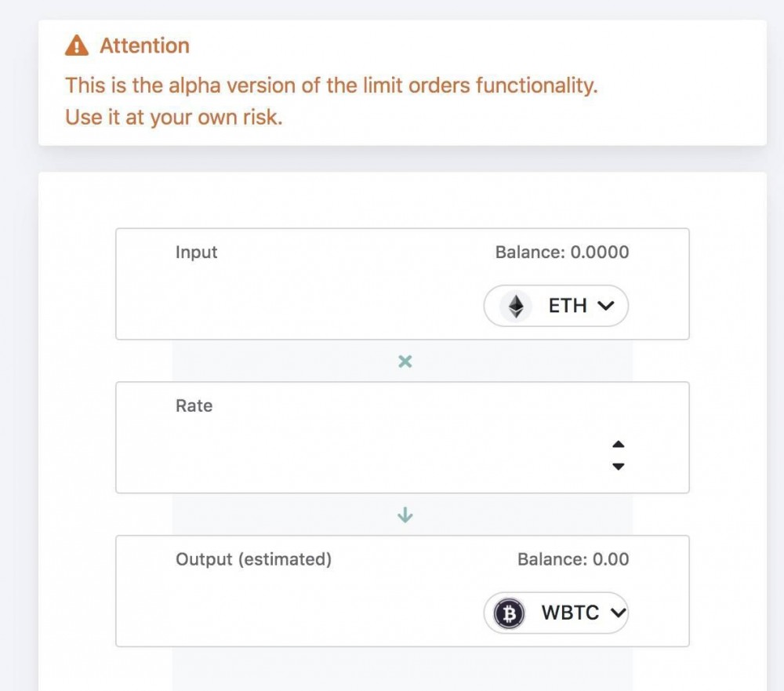The width and height of the screenshot is (784, 691).
Task: Expand the ETH dropdown chevron
Action: coord(605,306)
